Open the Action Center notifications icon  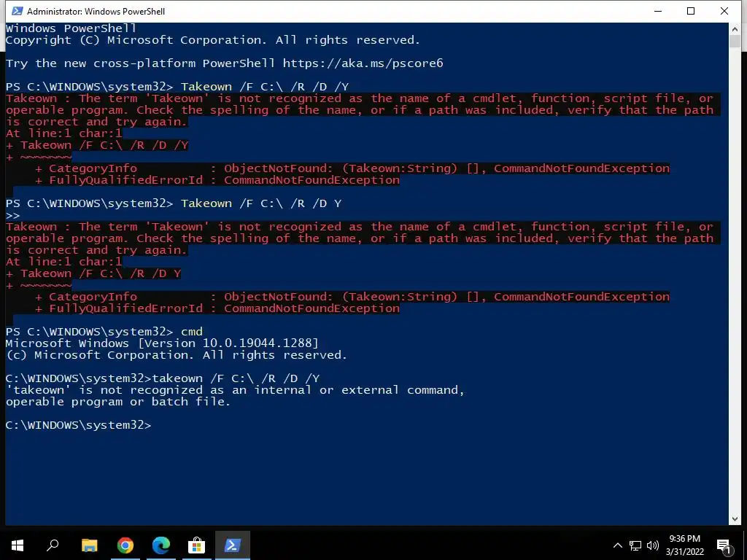click(x=724, y=545)
